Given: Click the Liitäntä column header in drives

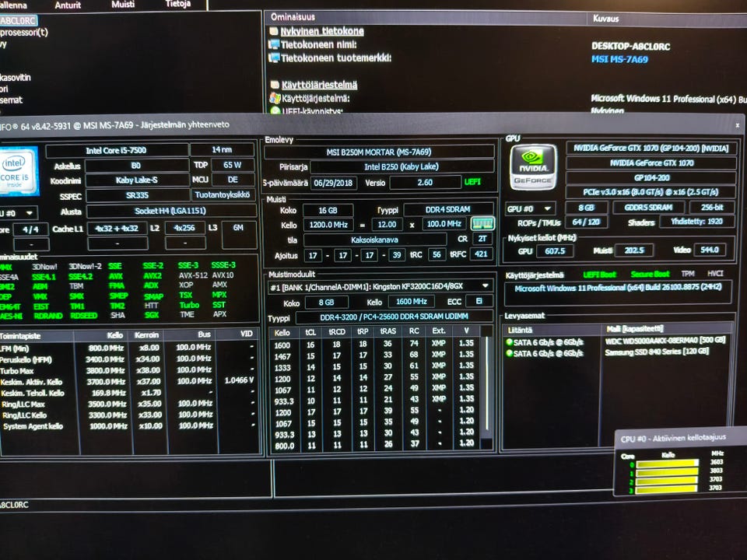Looking at the screenshot, I should (552, 330).
